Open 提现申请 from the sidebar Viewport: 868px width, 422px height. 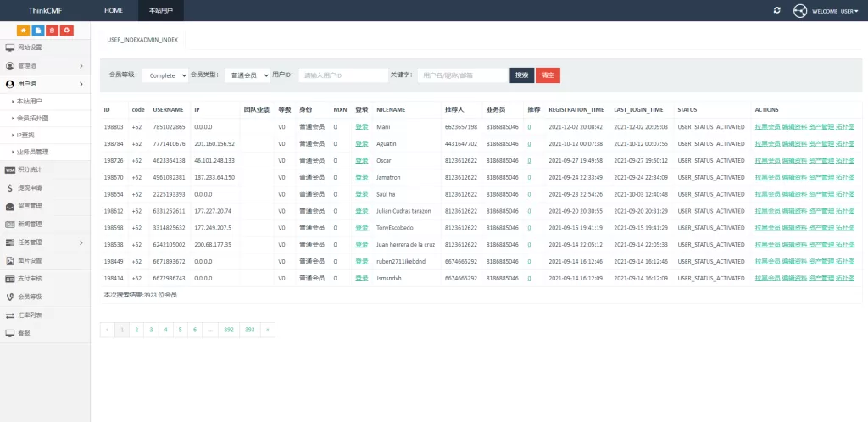(30, 187)
